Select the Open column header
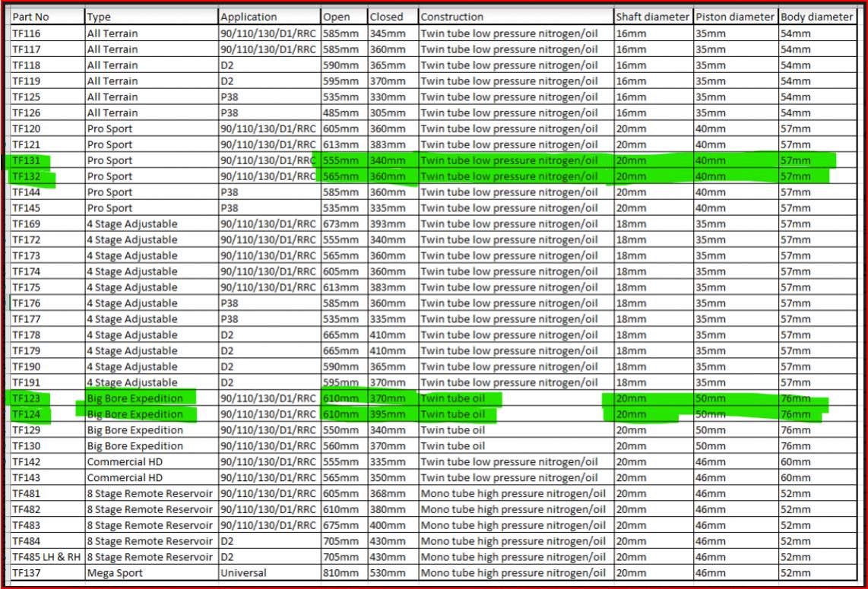This screenshot has height=589, width=868. click(337, 17)
